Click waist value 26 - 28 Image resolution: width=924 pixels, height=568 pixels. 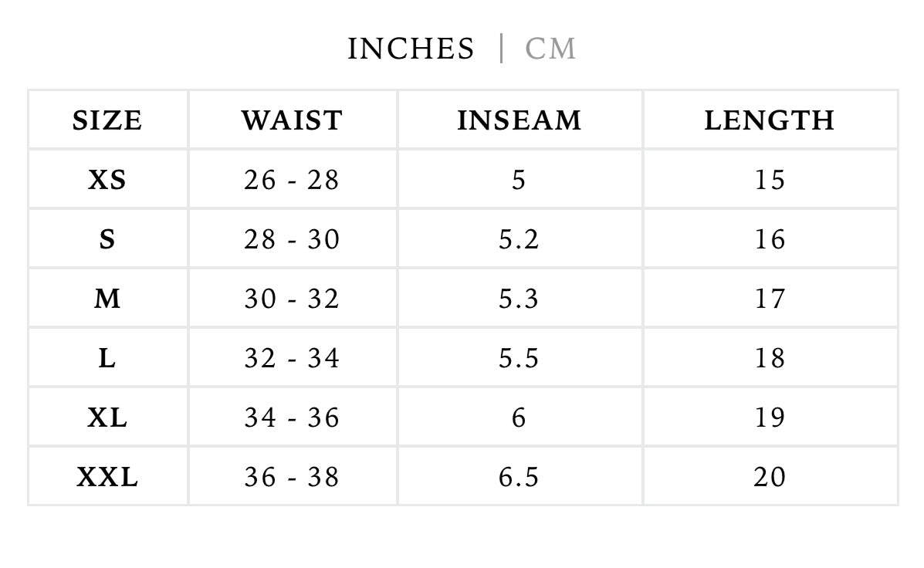pyautogui.click(x=292, y=180)
